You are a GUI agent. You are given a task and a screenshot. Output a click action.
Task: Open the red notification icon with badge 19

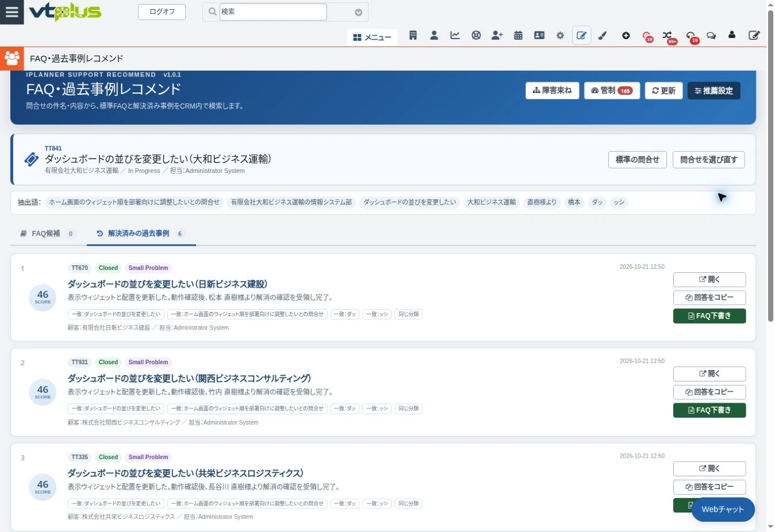[x=647, y=36]
